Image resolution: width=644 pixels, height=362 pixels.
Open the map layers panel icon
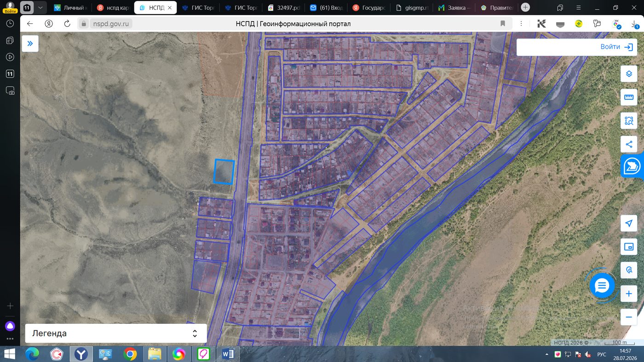(x=629, y=74)
